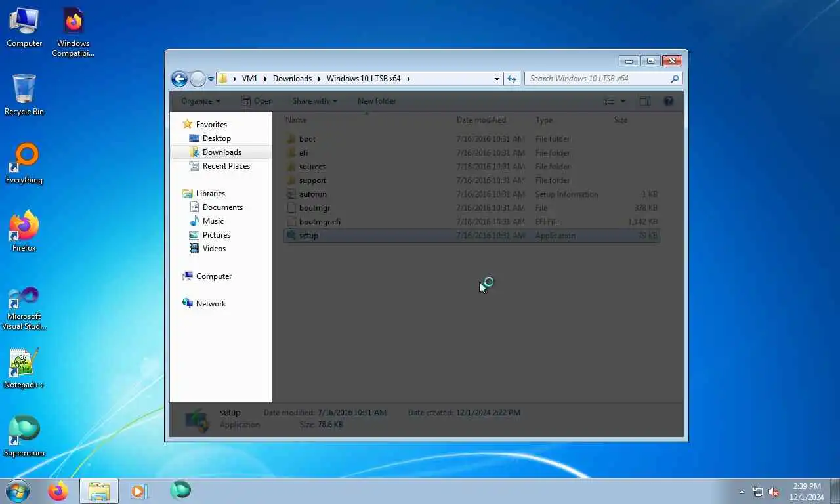This screenshot has height=504, width=840.
Task: Click VM1 in the address bar
Action: [x=249, y=79]
